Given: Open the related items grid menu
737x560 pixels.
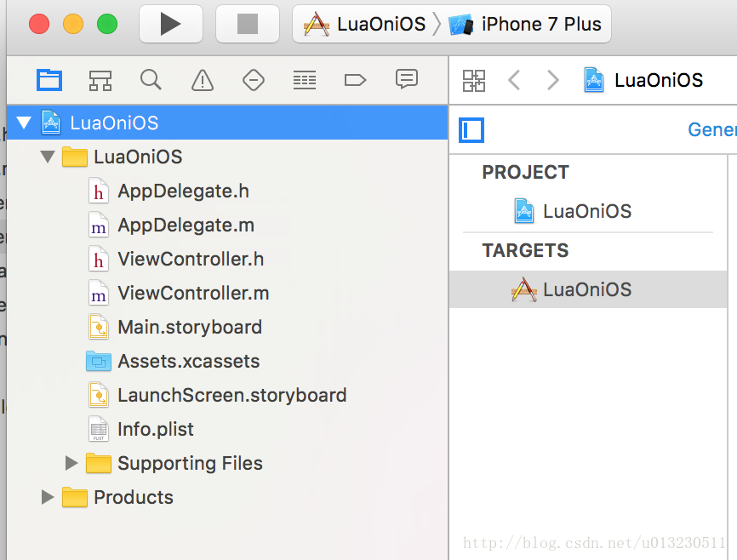Looking at the screenshot, I should pyautogui.click(x=473, y=81).
